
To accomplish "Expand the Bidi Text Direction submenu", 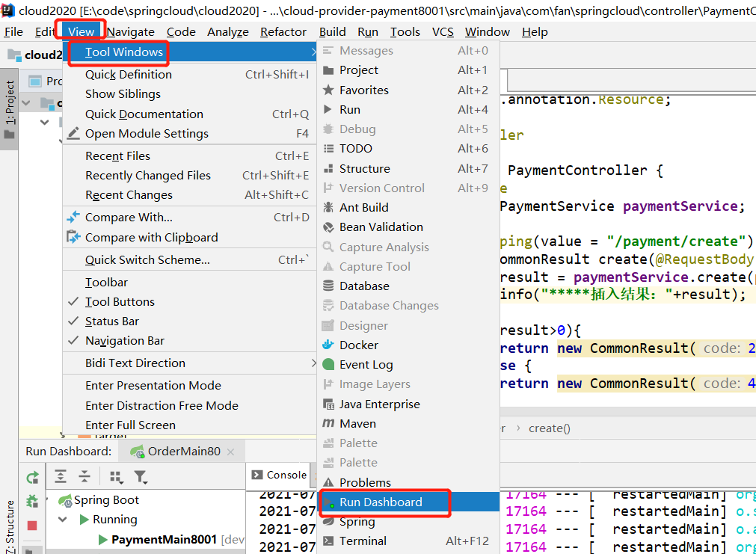I will click(189, 363).
